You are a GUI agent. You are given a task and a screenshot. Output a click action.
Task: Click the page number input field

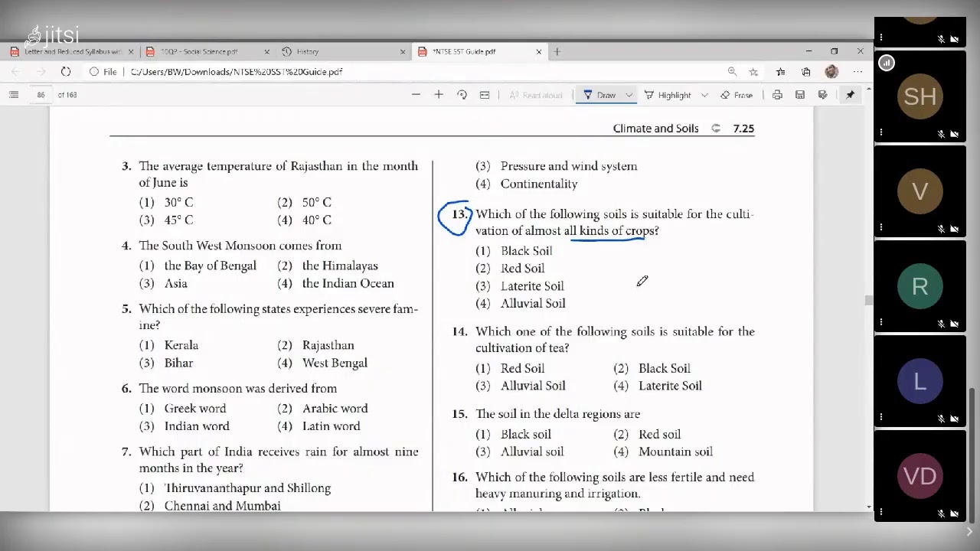pos(41,95)
